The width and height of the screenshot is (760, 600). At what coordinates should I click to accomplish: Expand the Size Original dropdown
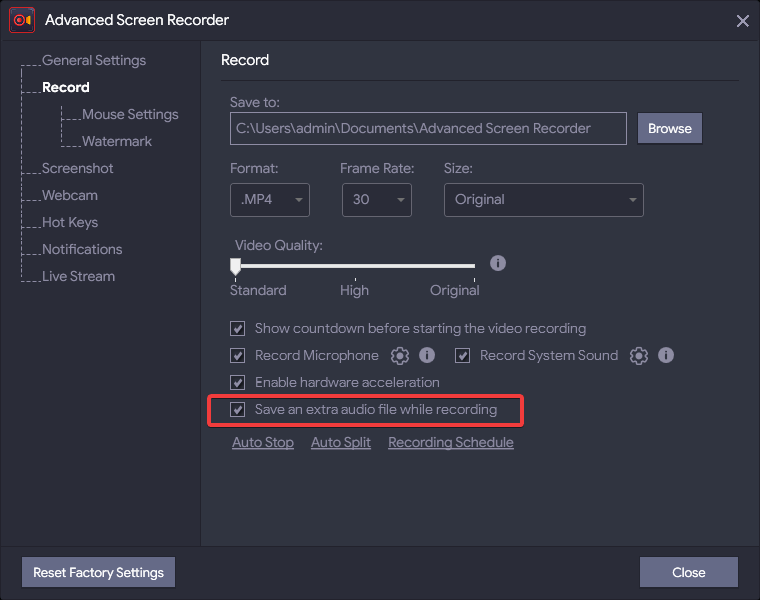pos(544,200)
